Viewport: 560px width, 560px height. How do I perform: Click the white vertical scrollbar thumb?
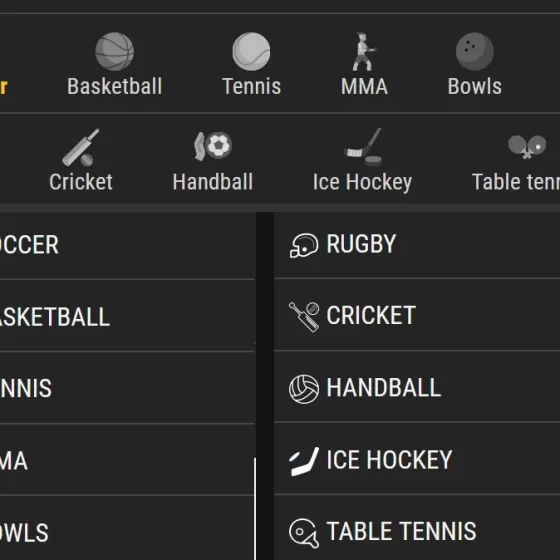[x=255, y=509]
